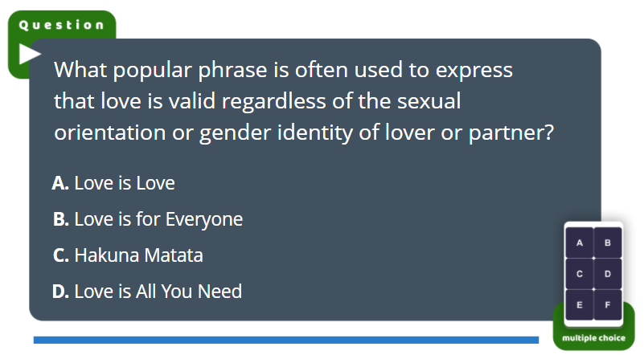Click the multiple choice label
This screenshot has width=644, height=355.
tap(593, 338)
